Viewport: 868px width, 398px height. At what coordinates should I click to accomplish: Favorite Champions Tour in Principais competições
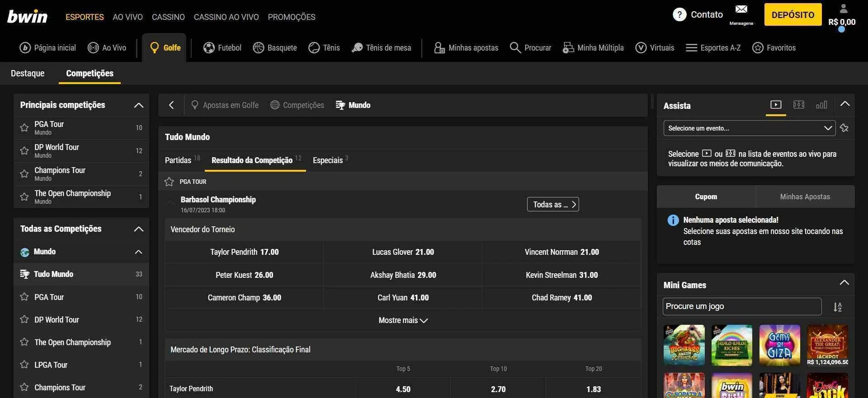[x=24, y=174]
